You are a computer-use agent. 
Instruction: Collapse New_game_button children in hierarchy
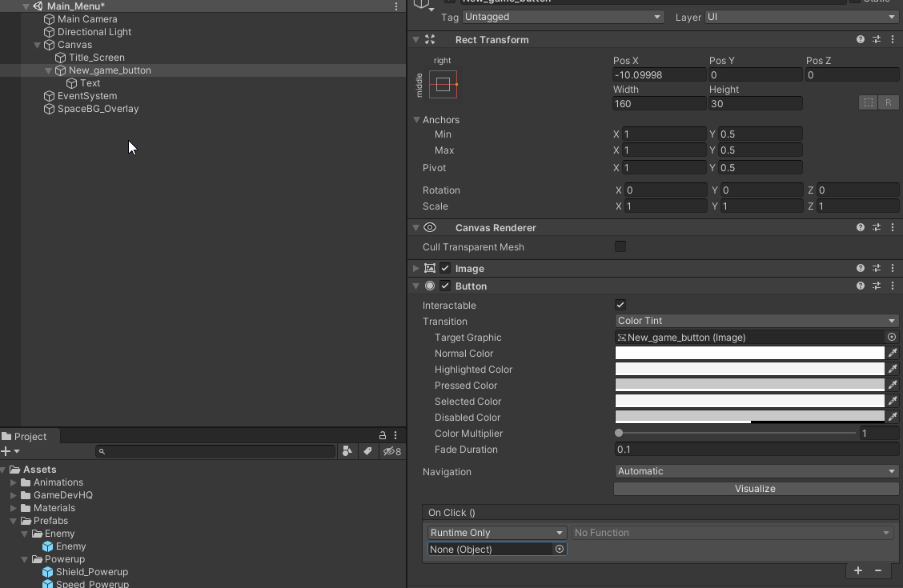[x=48, y=70]
